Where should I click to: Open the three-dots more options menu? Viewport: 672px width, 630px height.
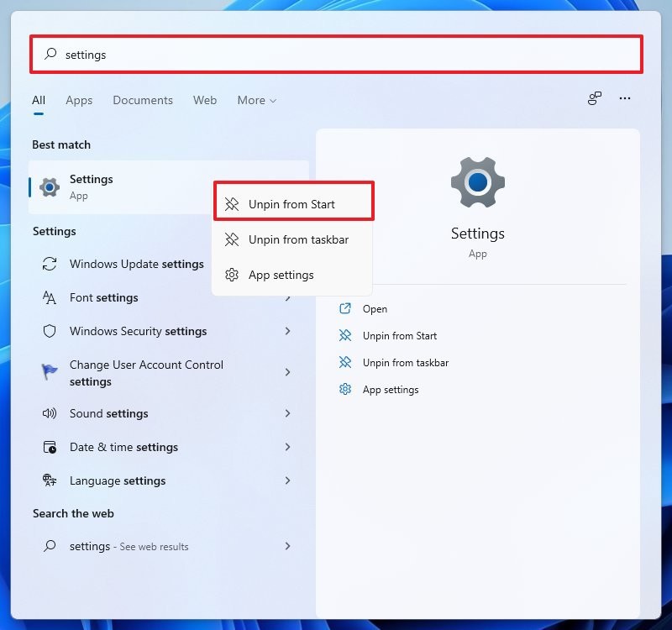[625, 98]
